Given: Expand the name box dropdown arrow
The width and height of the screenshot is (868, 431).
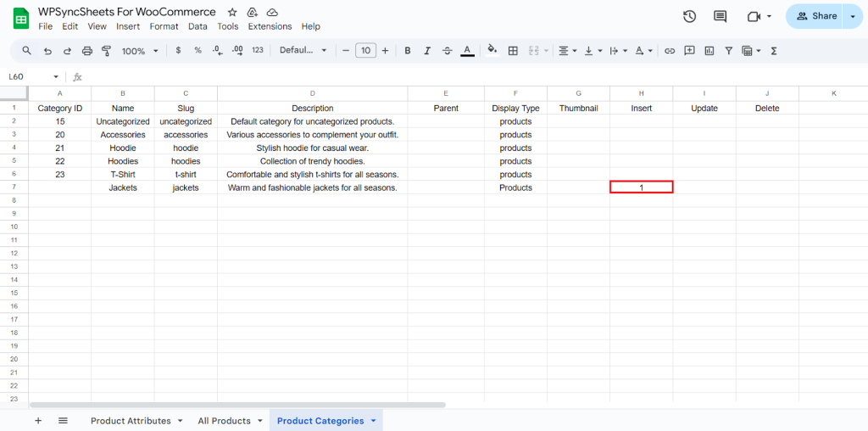Looking at the screenshot, I should (55, 76).
